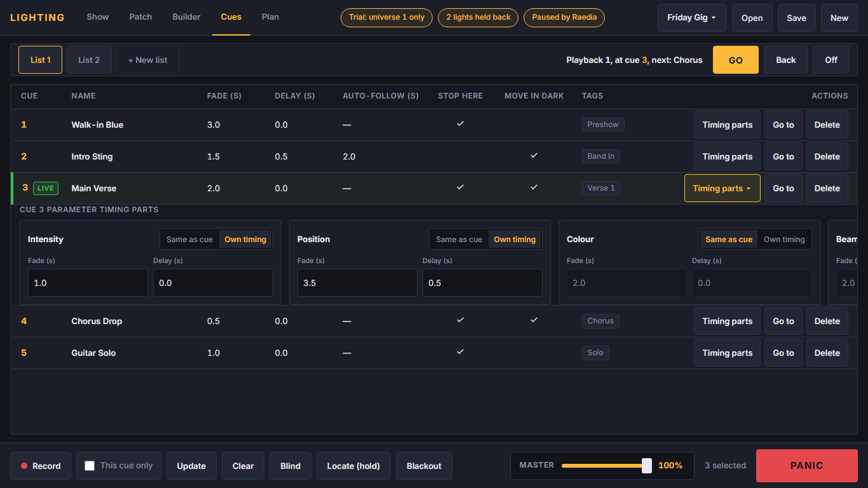This screenshot has height=488, width=868.
Task: Save the current show
Action: point(796,18)
